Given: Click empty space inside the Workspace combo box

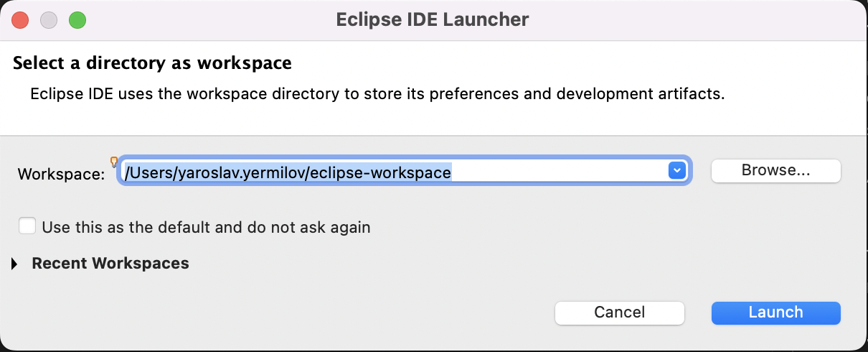Looking at the screenshot, I should (560, 171).
